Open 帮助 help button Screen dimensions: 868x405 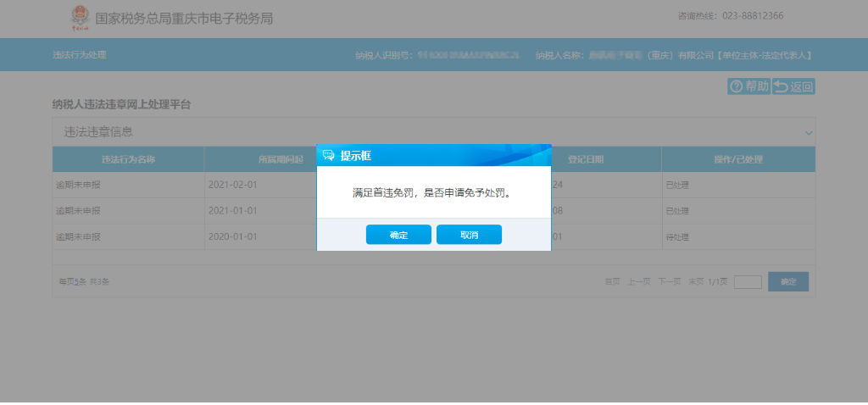click(748, 86)
